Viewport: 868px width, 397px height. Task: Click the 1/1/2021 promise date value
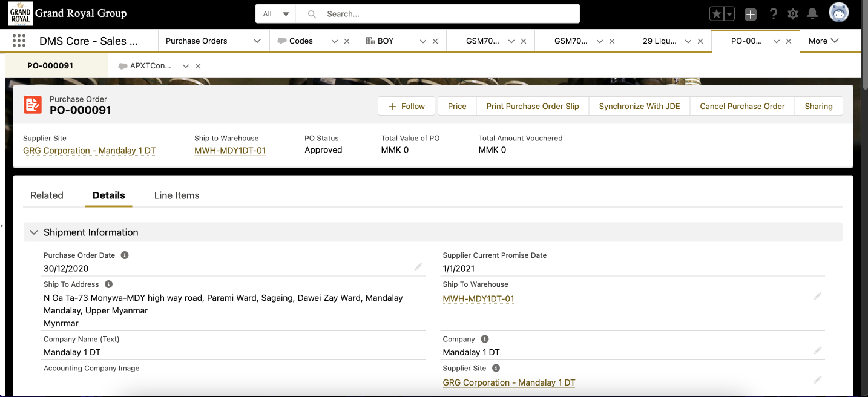pos(459,269)
